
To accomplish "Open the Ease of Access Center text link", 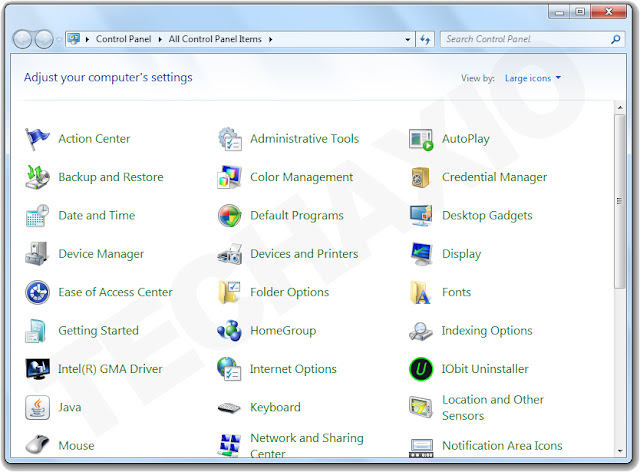I will coord(115,292).
